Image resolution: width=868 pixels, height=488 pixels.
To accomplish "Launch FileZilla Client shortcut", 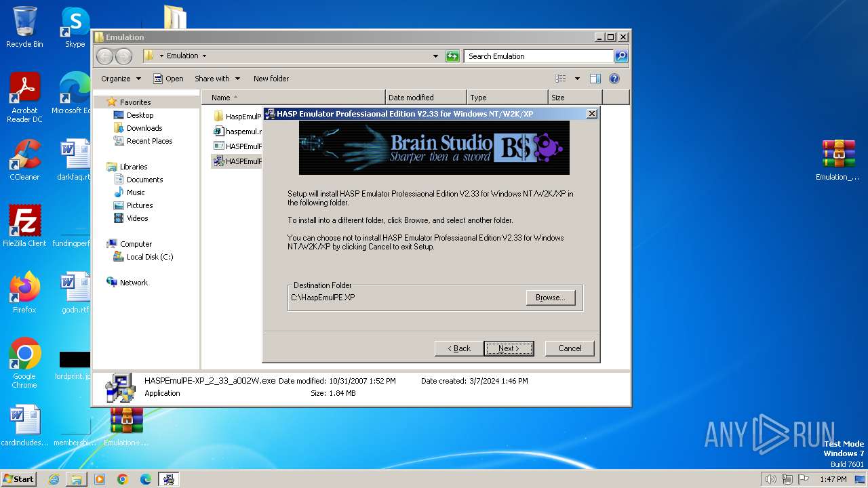I will pos(24,226).
